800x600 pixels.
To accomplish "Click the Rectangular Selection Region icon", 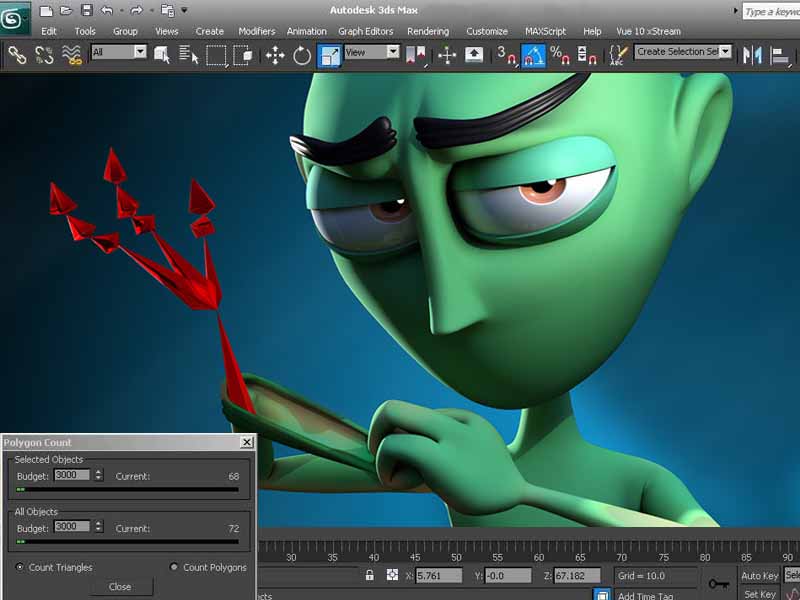I will click(216, 55).
